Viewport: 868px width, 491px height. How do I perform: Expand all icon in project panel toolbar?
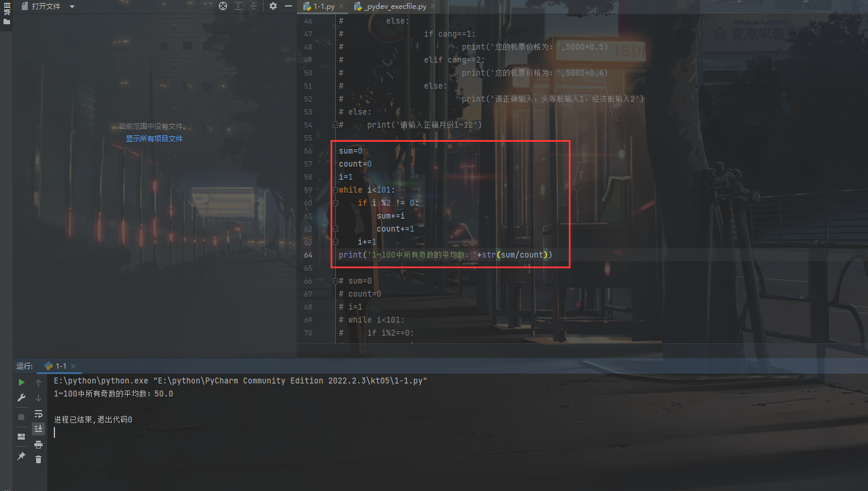click(x=238, y=6)
